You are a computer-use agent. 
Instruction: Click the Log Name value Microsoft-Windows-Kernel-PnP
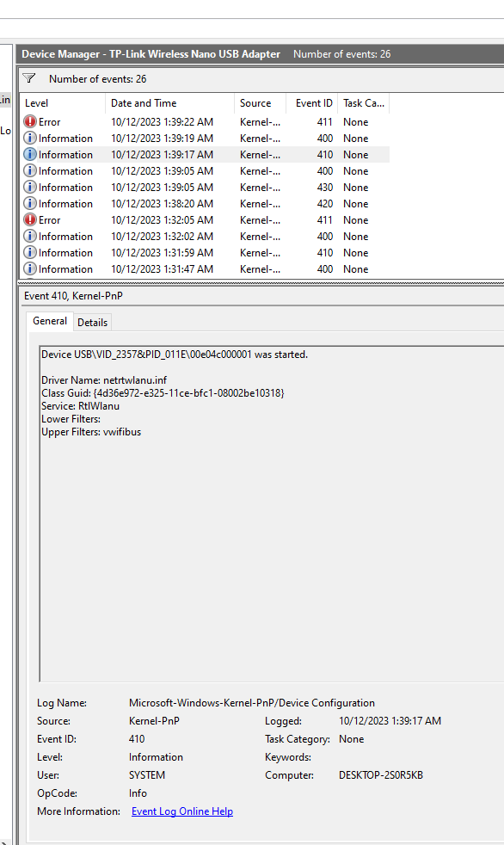[x=251, y=703]
